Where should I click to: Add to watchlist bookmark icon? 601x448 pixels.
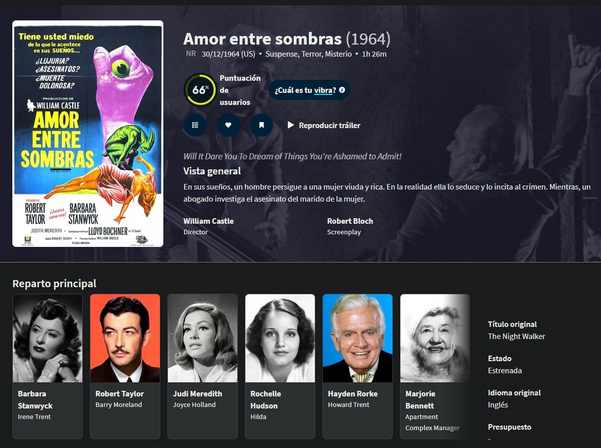click(261, 125)
